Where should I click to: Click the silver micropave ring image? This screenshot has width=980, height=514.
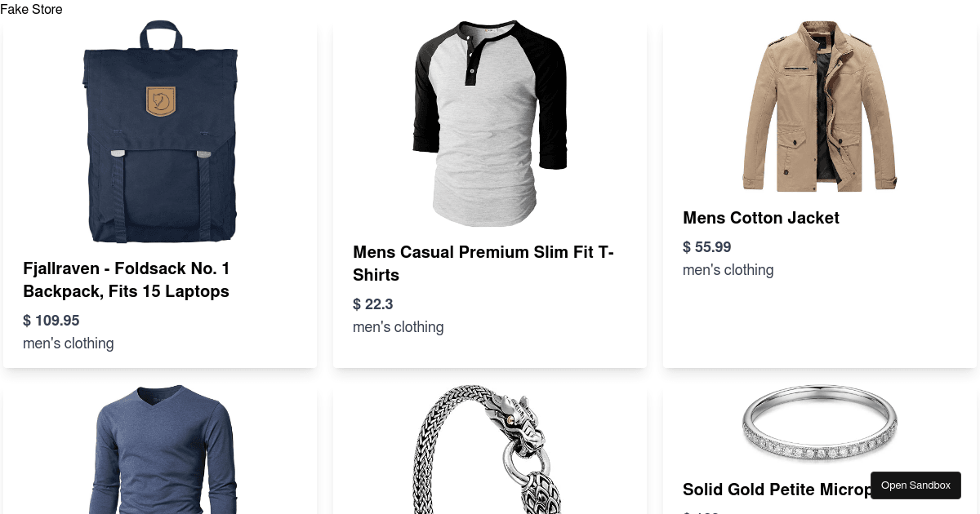tap(820, 424)
